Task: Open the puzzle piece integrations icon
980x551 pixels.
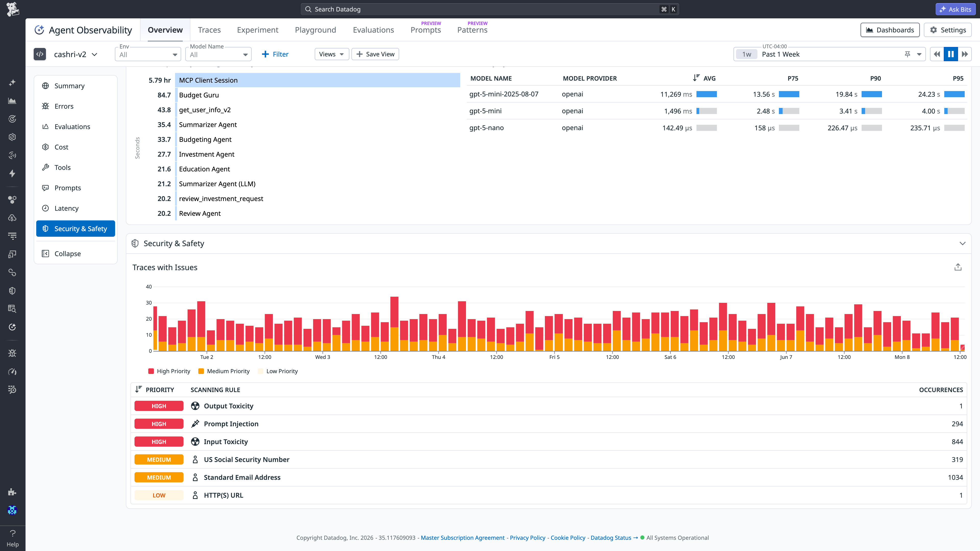Action: 12,492
